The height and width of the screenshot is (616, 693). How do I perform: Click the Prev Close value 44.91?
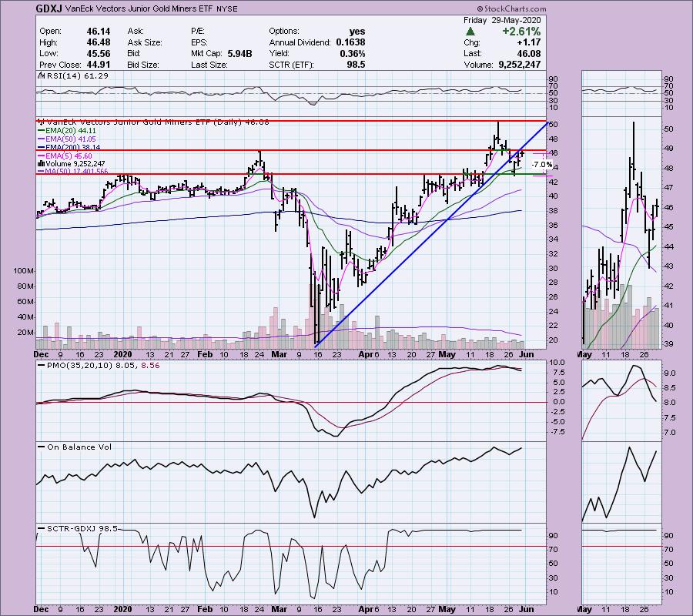[98, 65]
